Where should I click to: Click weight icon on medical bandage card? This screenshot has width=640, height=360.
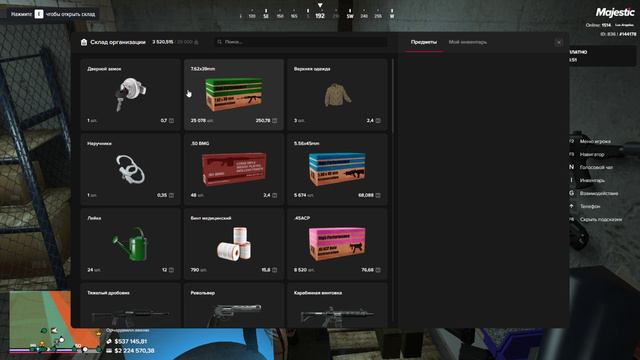pos(275,270)
